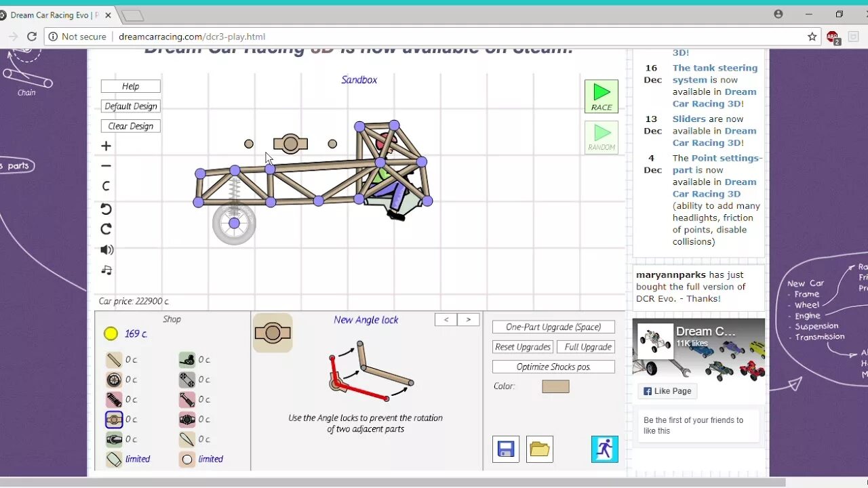This screenshot has height=488, width=868.
Task: Click the ABP extension icon
Action: click(833, 37)
